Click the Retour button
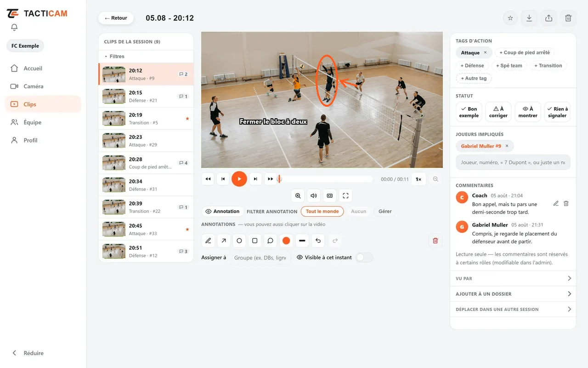 (x=116, y=18)
